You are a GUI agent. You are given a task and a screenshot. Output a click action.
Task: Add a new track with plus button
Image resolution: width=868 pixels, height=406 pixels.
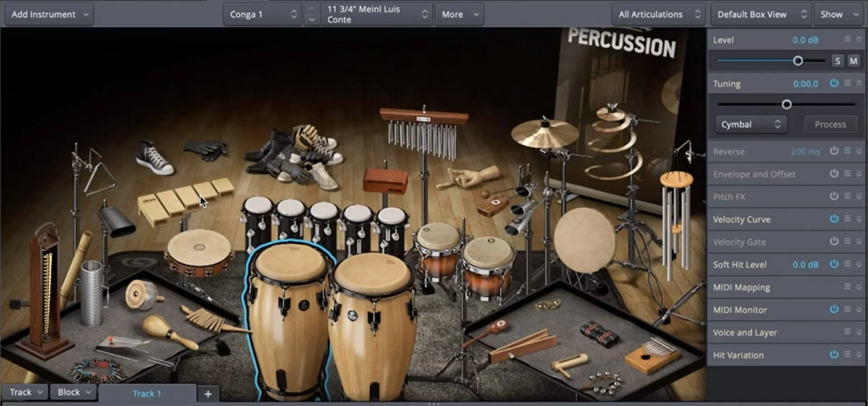(x=208, y=394)
